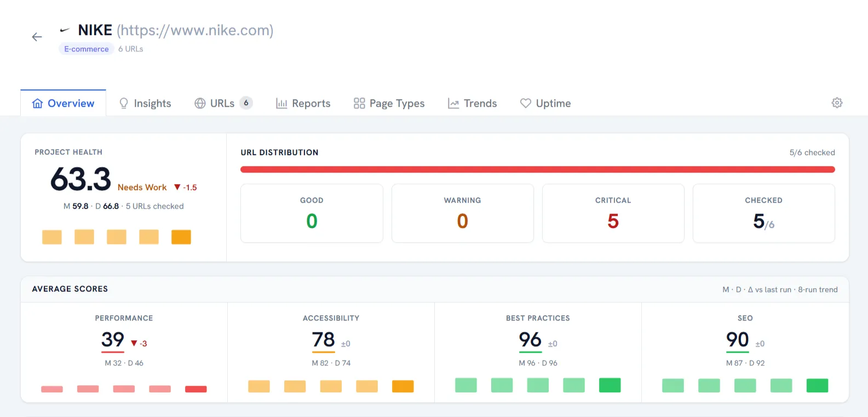Screen dimensions: 868x417
Task: Go to the Reports tab
Action: click(x=303, y=103)
